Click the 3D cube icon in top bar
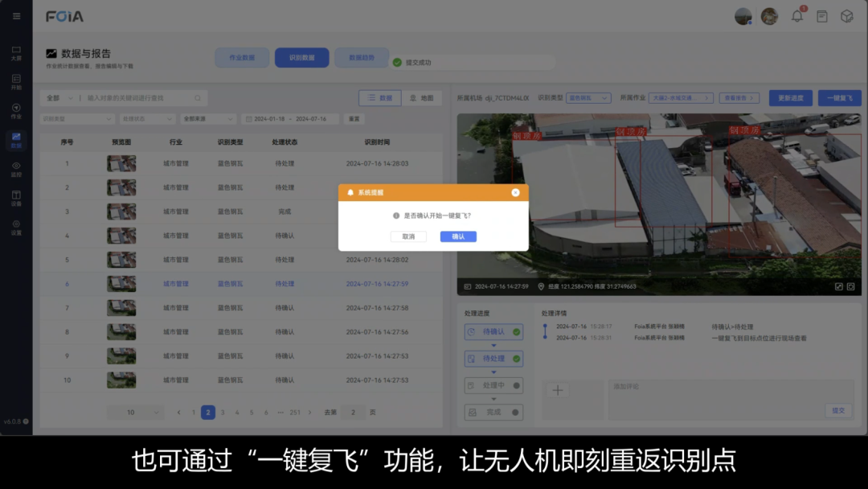The image size is (868, 489). click(x=846, y=16)
